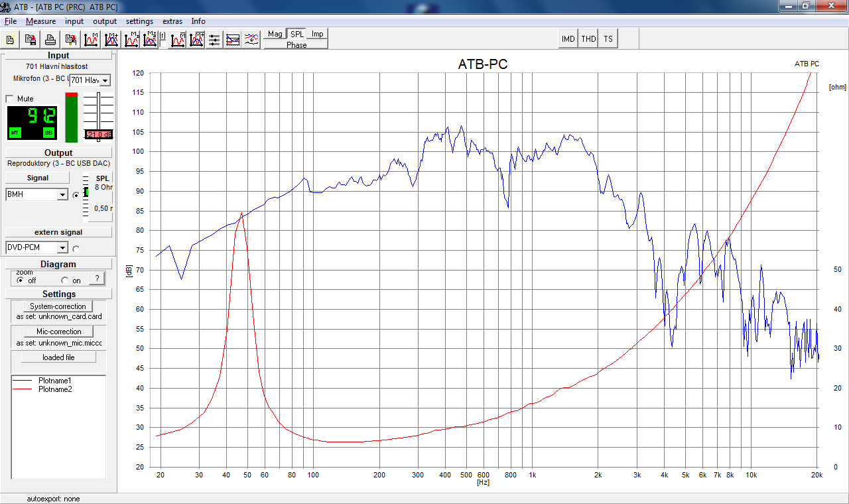Click the Phase button
This screenshot has width=849, height=504.
pos(296,44)
